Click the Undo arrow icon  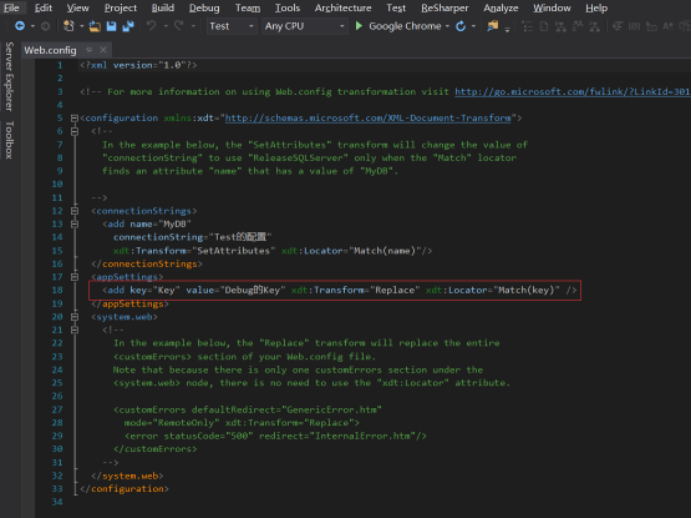point(151,26)
